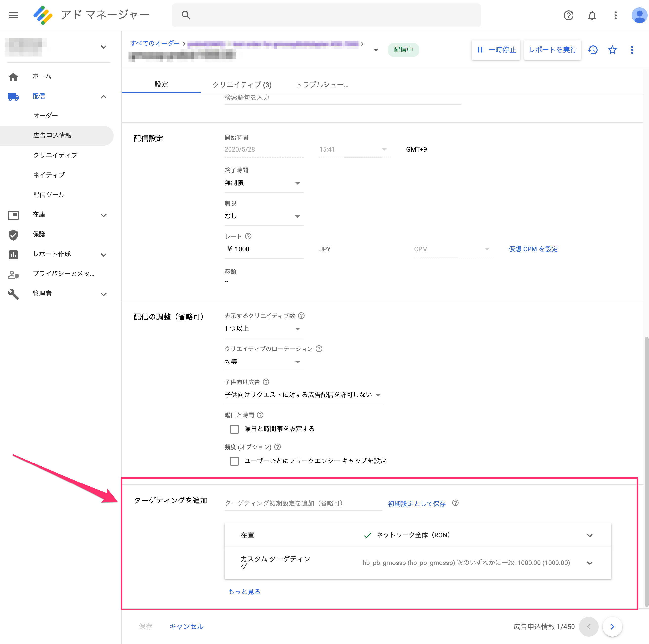Open the change history clock icon

coord(592,50)
